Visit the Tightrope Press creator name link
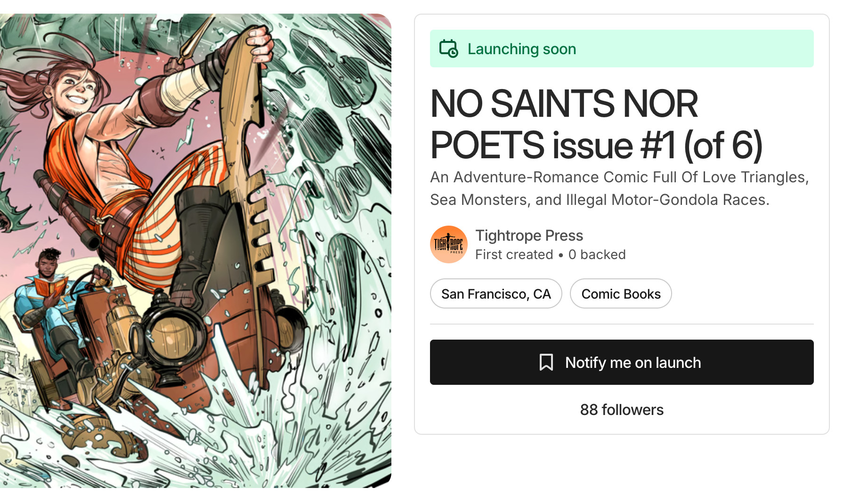 (529, 236)
